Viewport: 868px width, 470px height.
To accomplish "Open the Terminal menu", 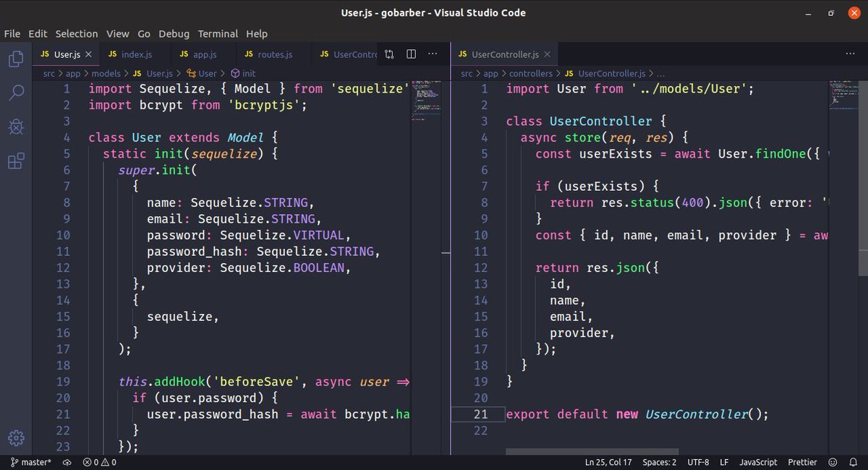I will 218,33.
